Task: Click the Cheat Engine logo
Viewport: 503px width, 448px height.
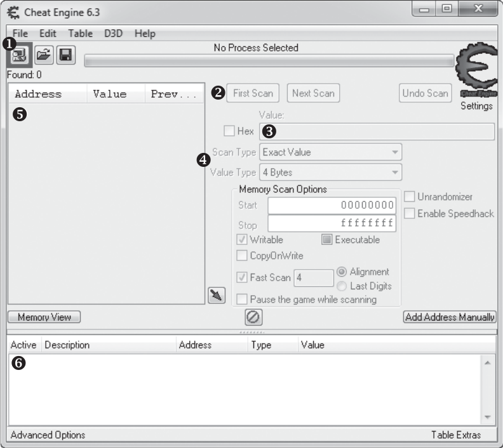Action: click(476, 70)
